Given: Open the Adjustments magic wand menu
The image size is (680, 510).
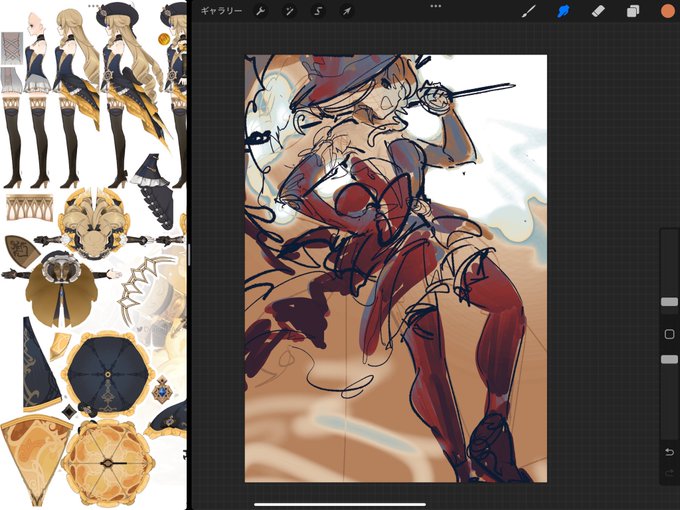Looking at the screenshot, I should pos(289,11).
